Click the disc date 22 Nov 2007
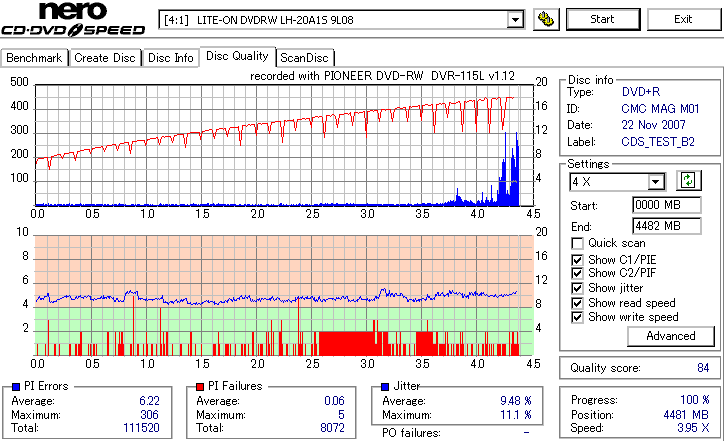 point(653,125)
